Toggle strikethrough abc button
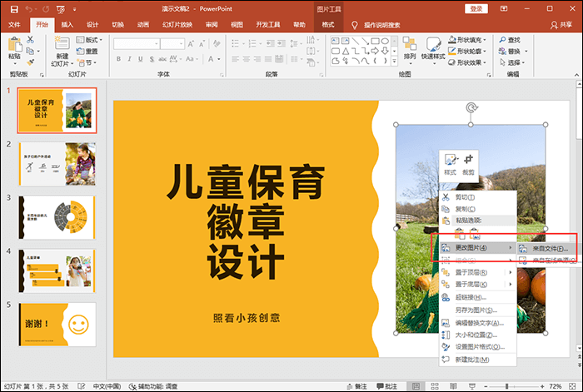The height and width of the screenshot is (392, 583). (x=162, y=59)
